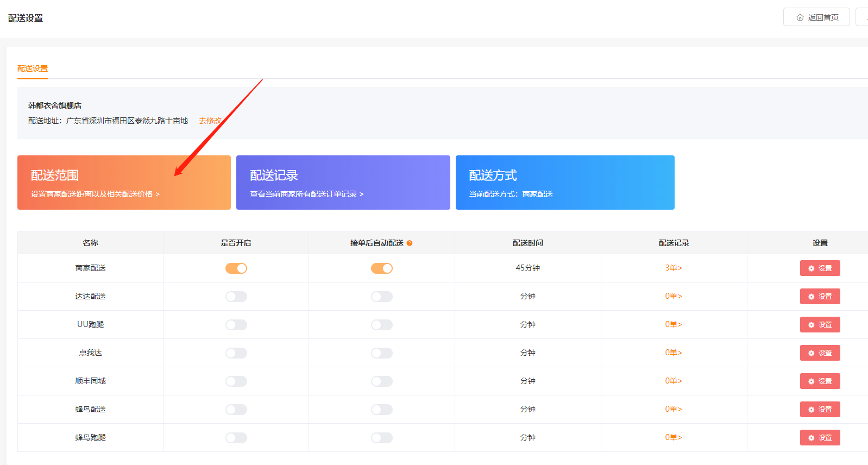Screen dimensions: 868x465
Task: Open the 配送范围 orange card
Action: 124,183
